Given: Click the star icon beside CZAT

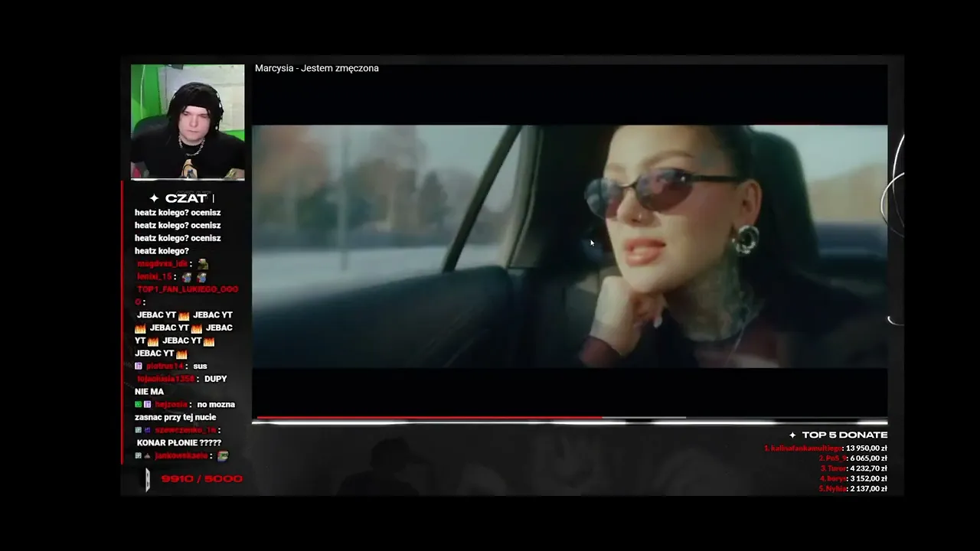Looking at the screenshot, I should coord(155,198).
